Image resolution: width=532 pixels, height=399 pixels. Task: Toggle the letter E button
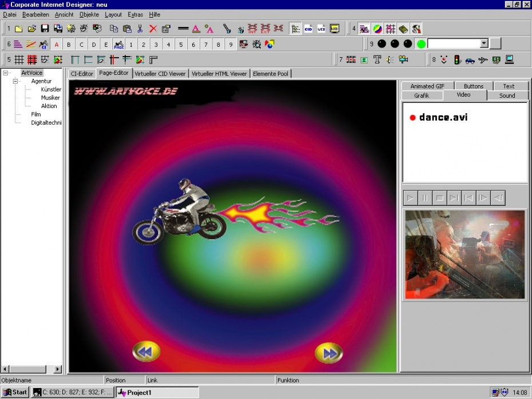[x=106, y=45]
